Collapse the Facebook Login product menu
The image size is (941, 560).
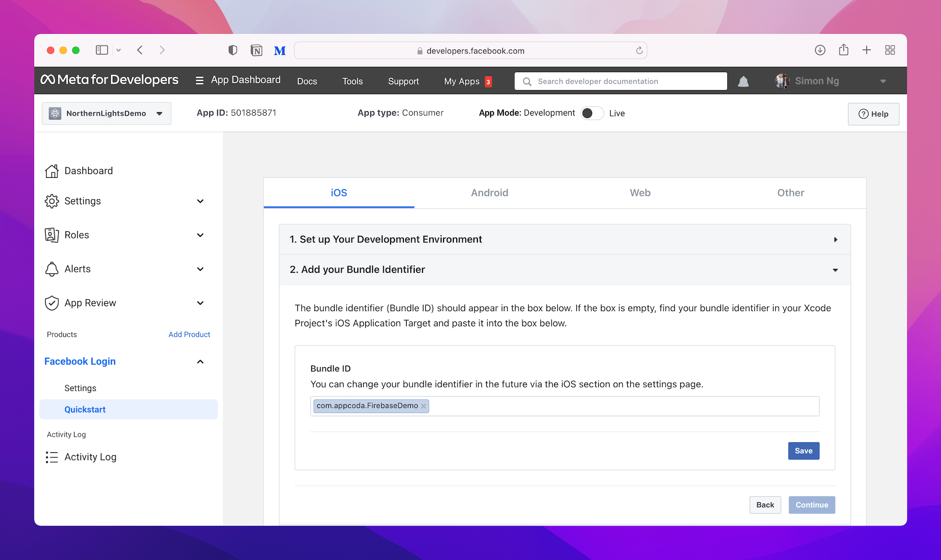point(200,362)
